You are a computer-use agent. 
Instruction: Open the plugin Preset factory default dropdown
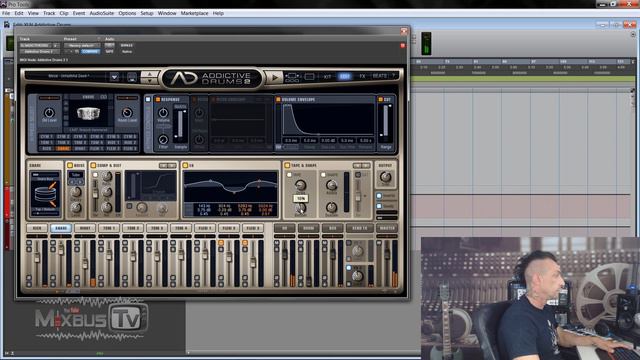point(82,45)
